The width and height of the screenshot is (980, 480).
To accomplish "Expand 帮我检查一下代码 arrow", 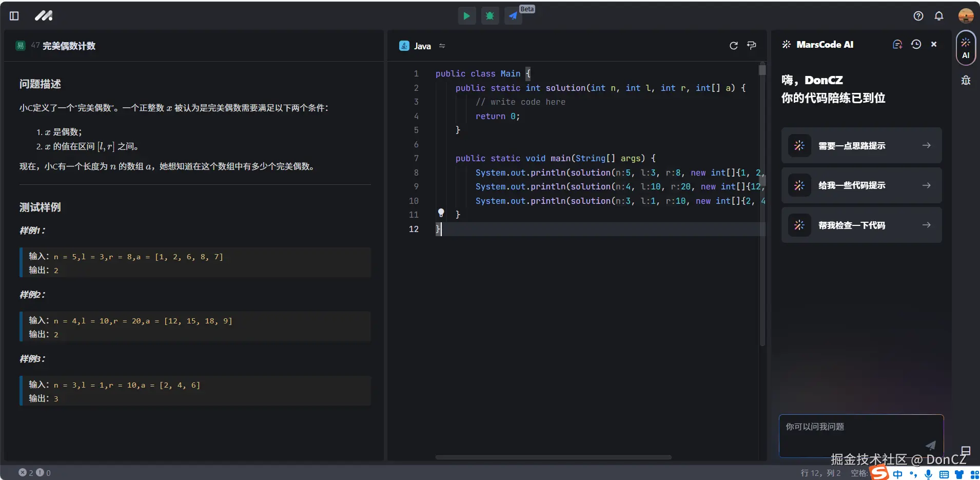I will click(x=926, y=225).
